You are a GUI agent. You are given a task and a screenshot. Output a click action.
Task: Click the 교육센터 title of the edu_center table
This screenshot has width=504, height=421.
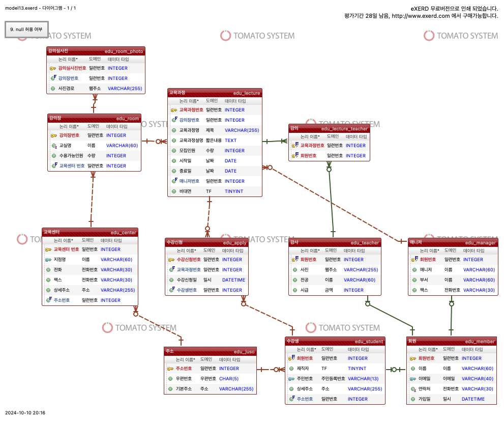(51, 232)
